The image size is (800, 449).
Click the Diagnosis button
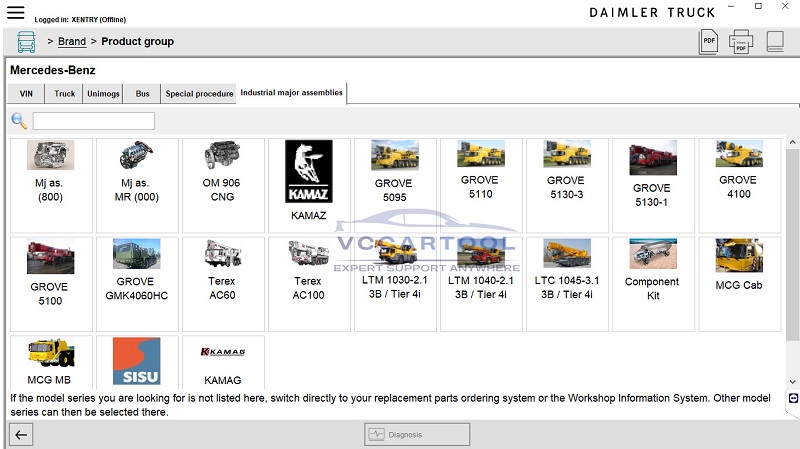pyautogui.click(x=417, y=435)
